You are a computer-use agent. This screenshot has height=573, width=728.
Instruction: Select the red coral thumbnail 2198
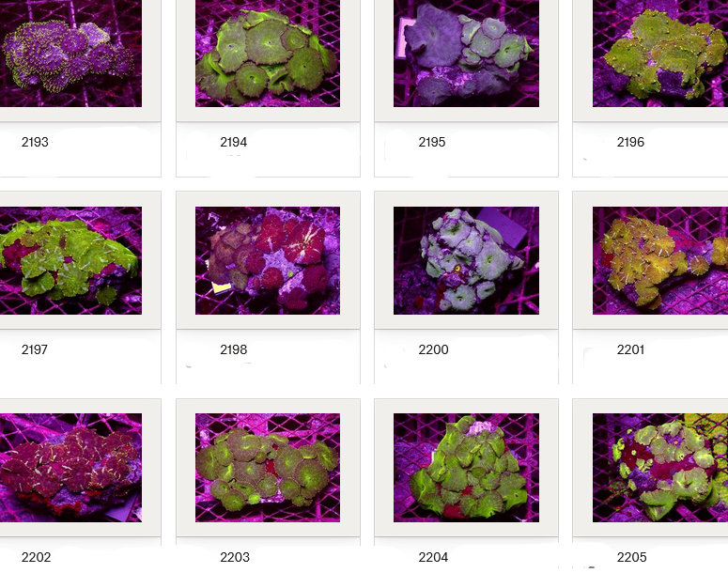pos(268,260)
